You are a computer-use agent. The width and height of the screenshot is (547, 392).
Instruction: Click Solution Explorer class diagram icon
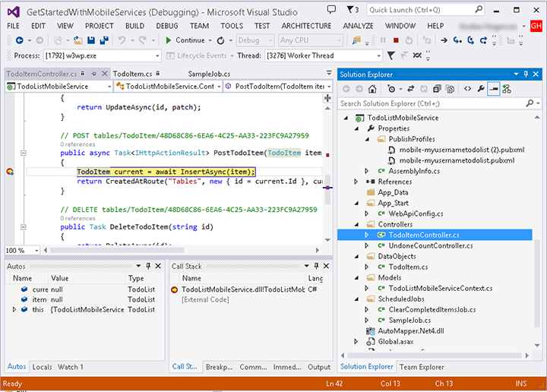pos(507,89)
